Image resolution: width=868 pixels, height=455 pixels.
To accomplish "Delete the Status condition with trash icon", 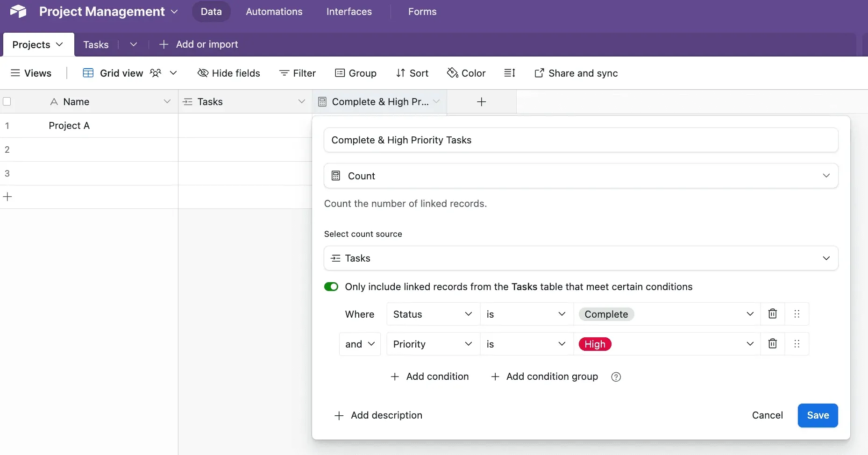I will click(x=773, y=314).
